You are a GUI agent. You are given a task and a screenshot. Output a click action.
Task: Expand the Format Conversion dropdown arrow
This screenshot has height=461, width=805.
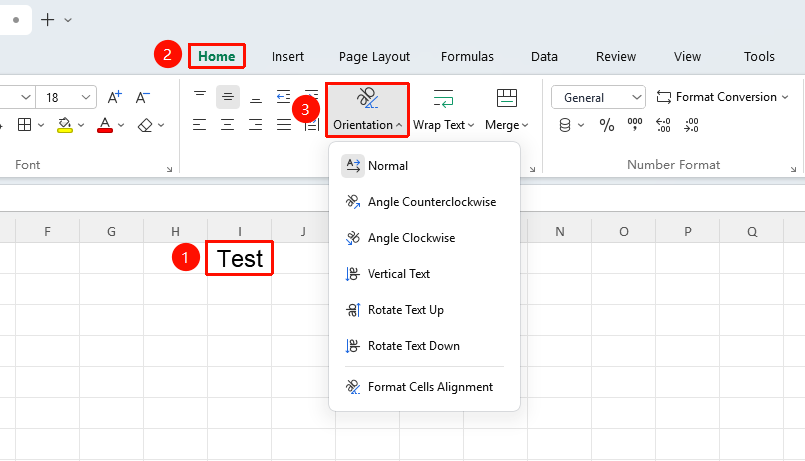click(x=785, y=97)
